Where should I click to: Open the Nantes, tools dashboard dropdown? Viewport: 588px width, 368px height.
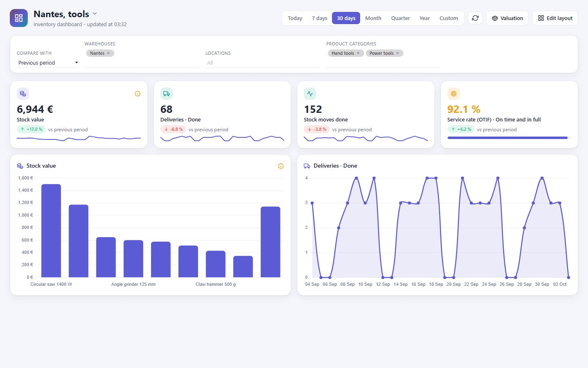point(95,13)
